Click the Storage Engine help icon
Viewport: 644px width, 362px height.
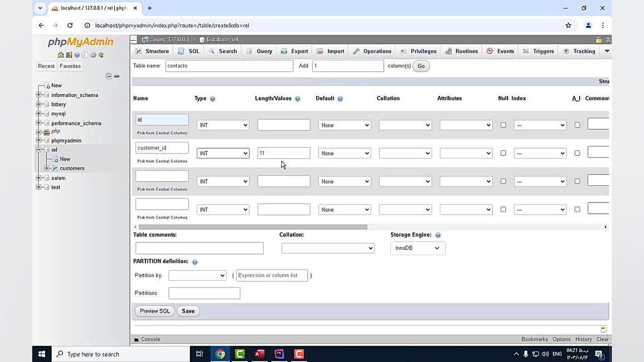click(x=438, y=235)
